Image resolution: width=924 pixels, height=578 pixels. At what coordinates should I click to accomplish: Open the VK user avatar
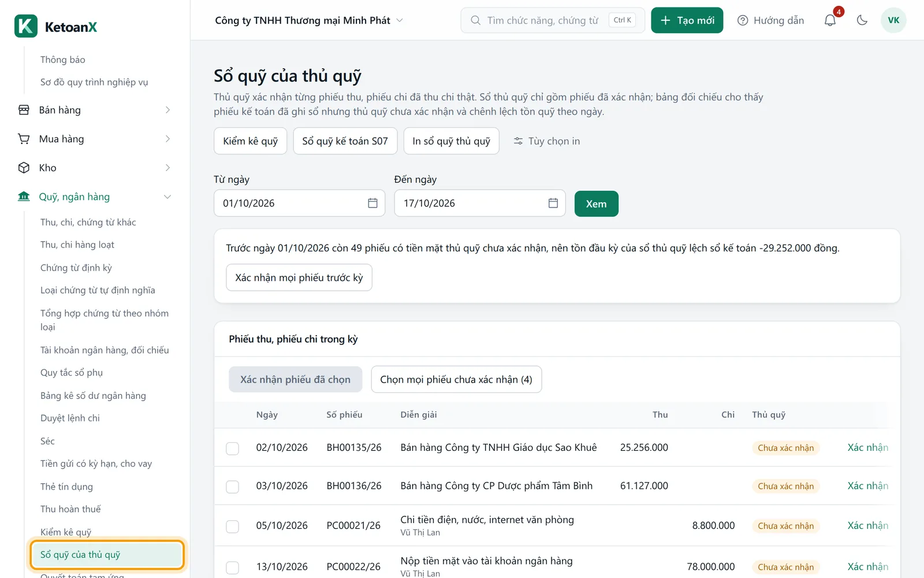[893, 20]
